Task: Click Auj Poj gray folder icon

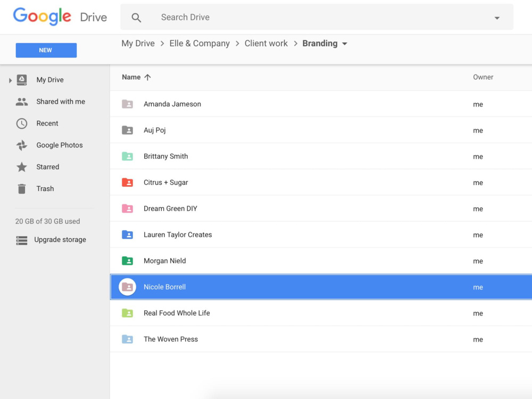Action: pos(127,130)
